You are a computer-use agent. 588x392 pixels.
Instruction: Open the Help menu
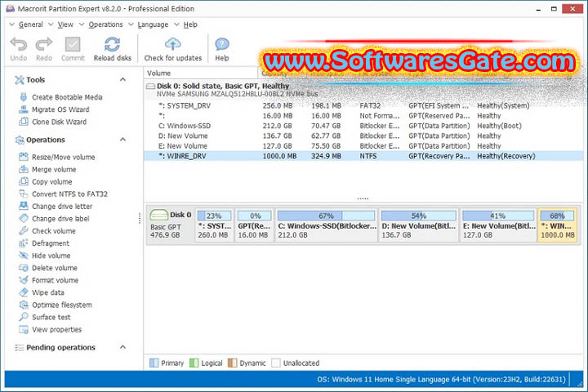[x=190, y=24]
